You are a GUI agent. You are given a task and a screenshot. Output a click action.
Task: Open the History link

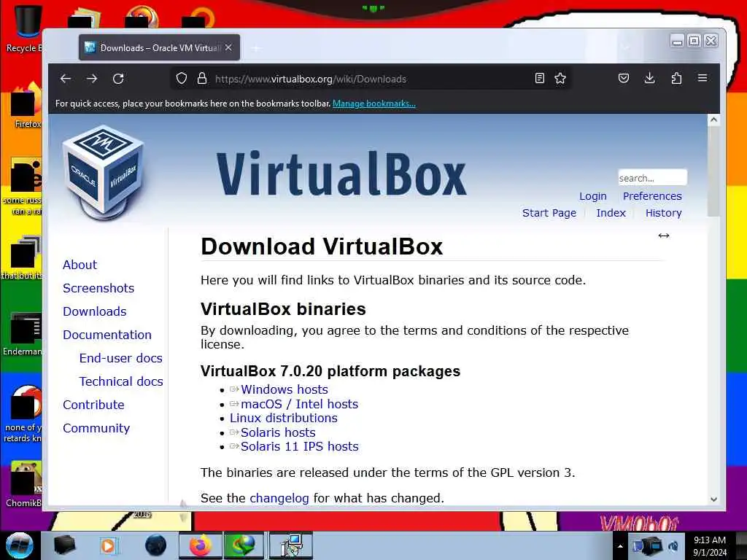[663, 213]
